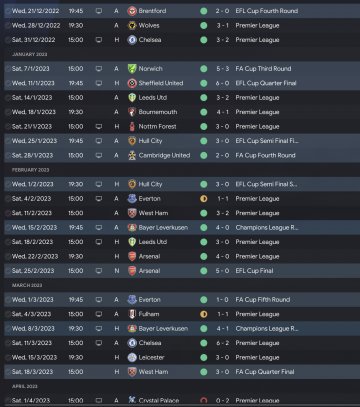Click the Brentford club badge

(x=132, y=11)
